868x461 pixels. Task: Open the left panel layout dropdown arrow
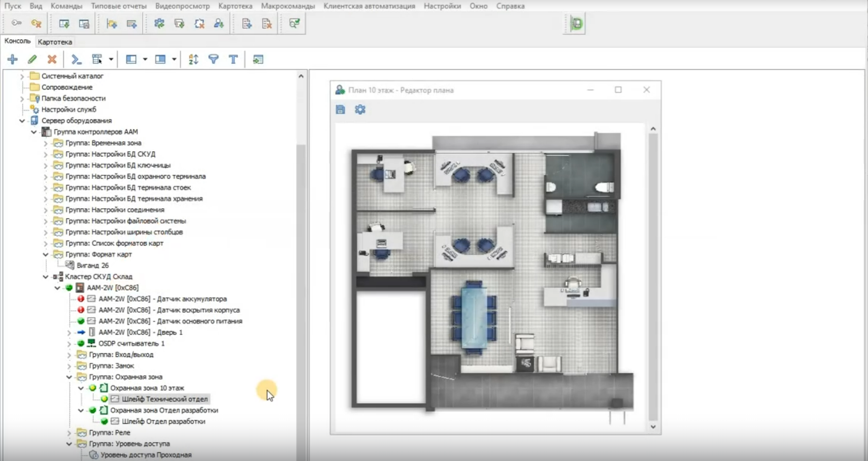tap(145, 59)
